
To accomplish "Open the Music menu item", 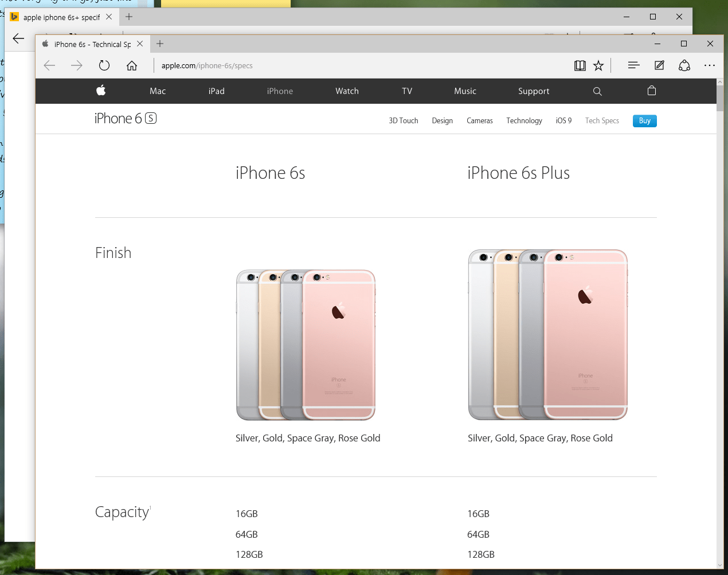I will tap(465, 91).
